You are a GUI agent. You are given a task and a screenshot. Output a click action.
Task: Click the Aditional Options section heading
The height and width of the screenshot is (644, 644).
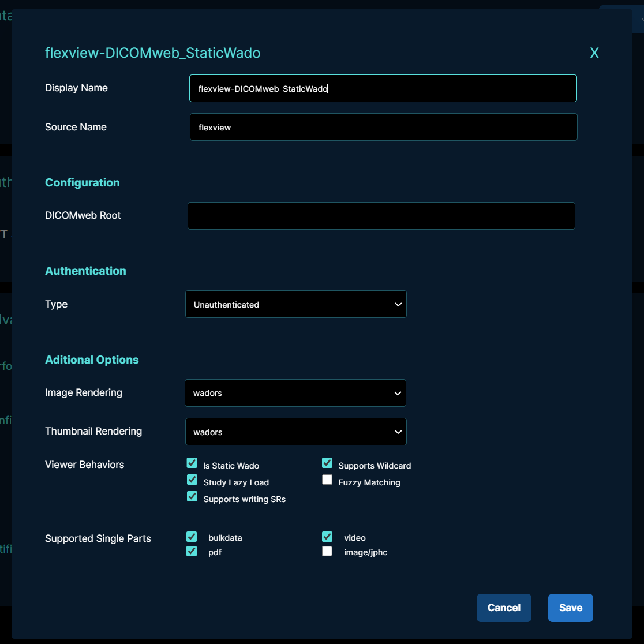(x=92, y=360)
